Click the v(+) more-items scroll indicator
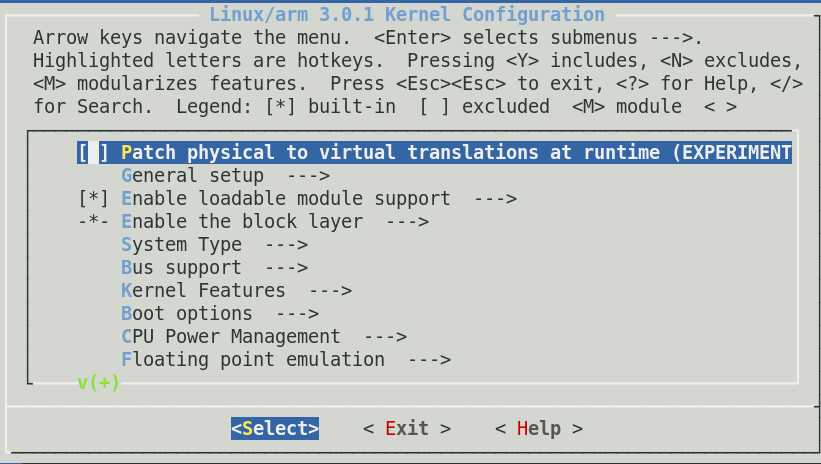The height and width of the screenshot is (464, 821). (98, 383)
